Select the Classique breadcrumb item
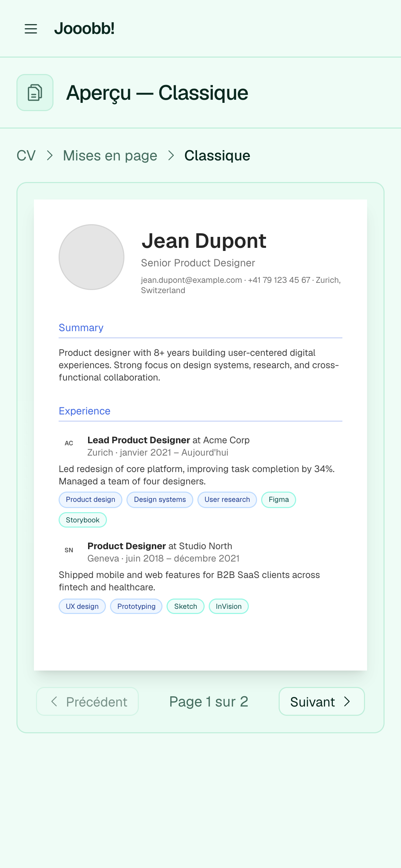This screenshot has width=401, height=868. 217,156
